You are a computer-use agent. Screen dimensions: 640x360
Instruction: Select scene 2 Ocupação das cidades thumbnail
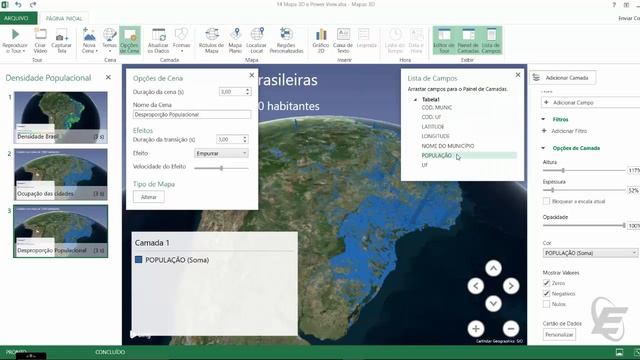[61, 174]
